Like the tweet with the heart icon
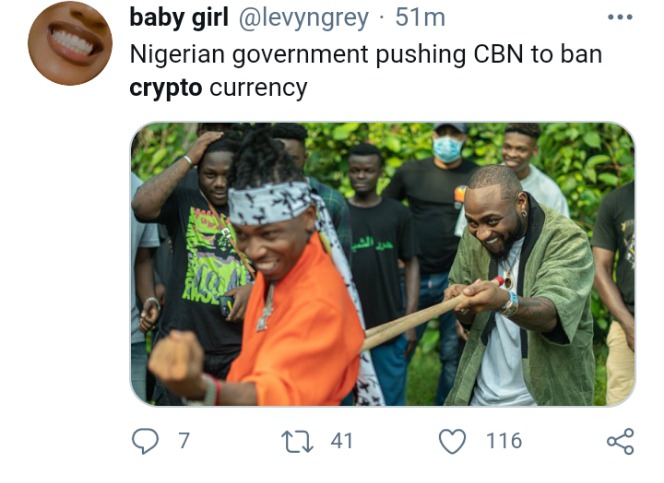Viewport: 664px width, 483px height. click(452, 441)
